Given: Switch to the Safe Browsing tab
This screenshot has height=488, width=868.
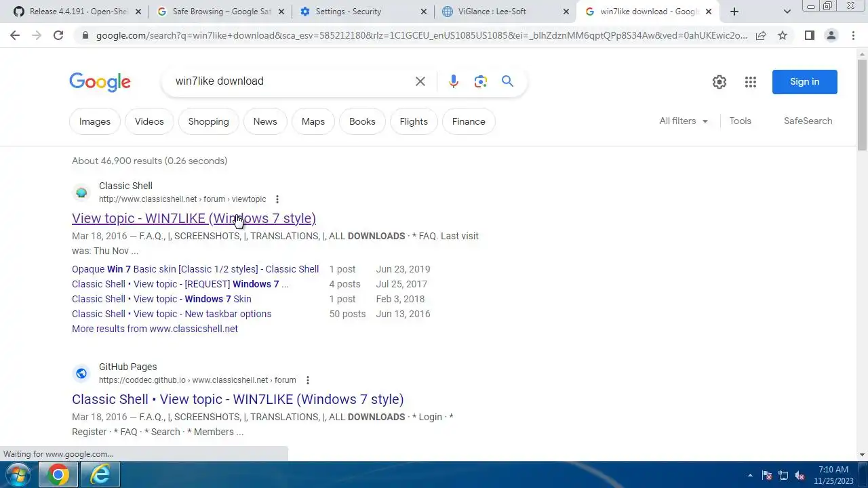Looking at the screenshot, I should click(x=221, y=12).
